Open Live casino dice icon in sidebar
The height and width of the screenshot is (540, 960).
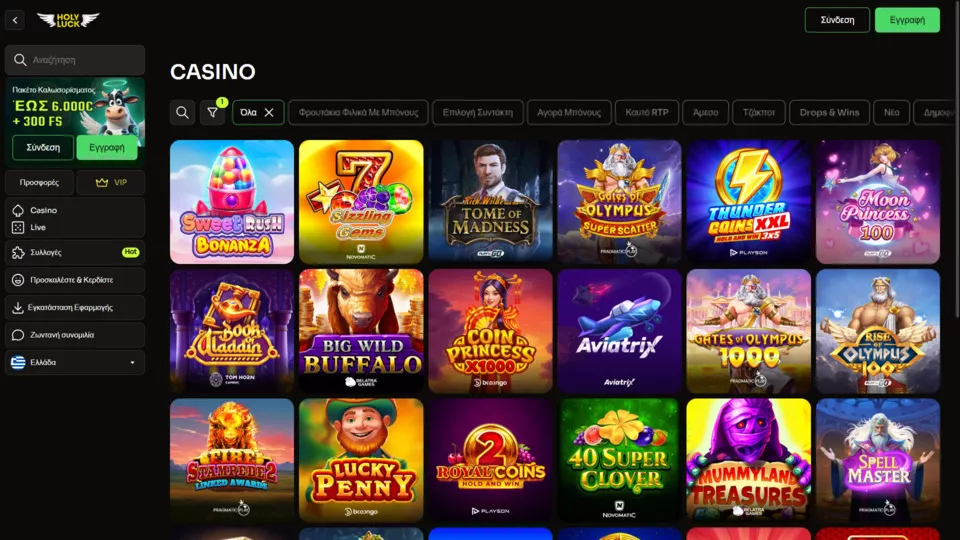(x=18, y=227)
